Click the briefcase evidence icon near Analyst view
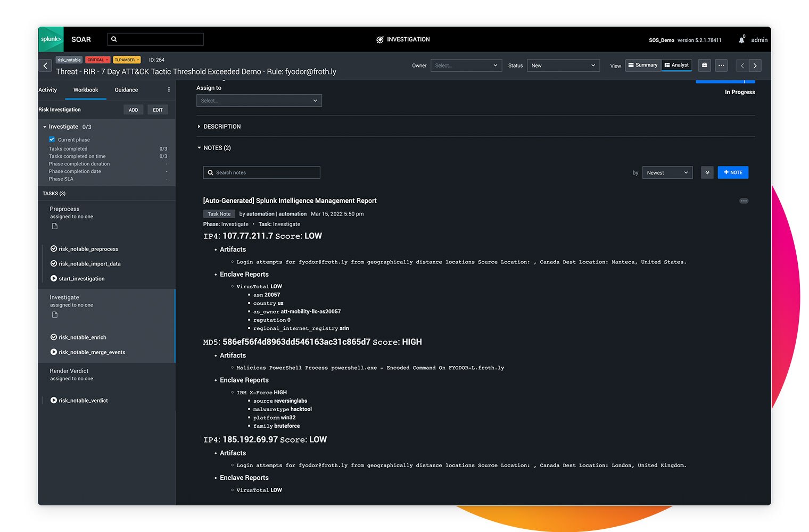The height and width of the screenshot is (532, 809). point(704,65)
